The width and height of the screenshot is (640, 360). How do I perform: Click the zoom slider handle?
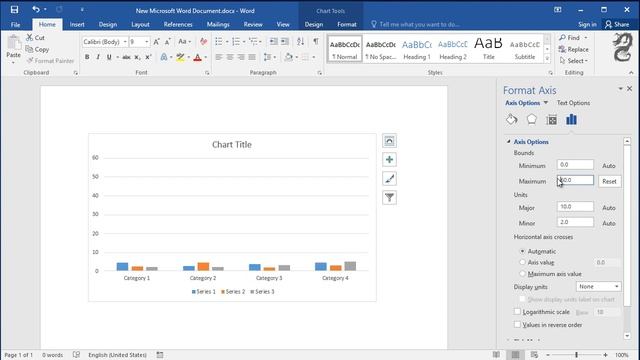coord(576,355)
